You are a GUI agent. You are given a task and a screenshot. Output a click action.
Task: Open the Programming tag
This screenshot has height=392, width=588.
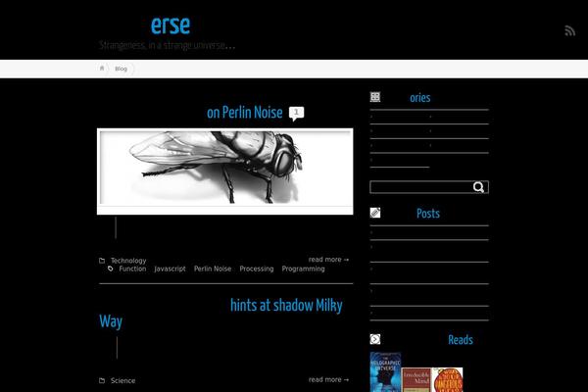pos(304,269)
